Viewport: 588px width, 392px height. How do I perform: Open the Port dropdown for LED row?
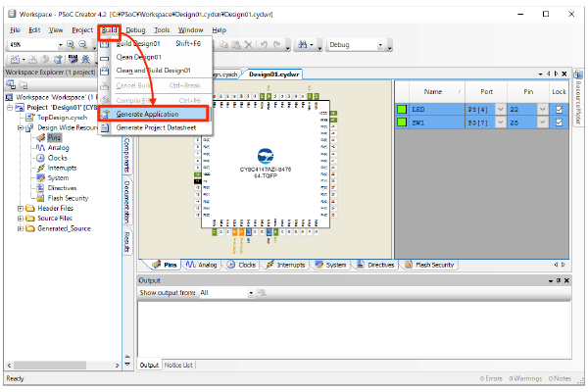[500, 109]
